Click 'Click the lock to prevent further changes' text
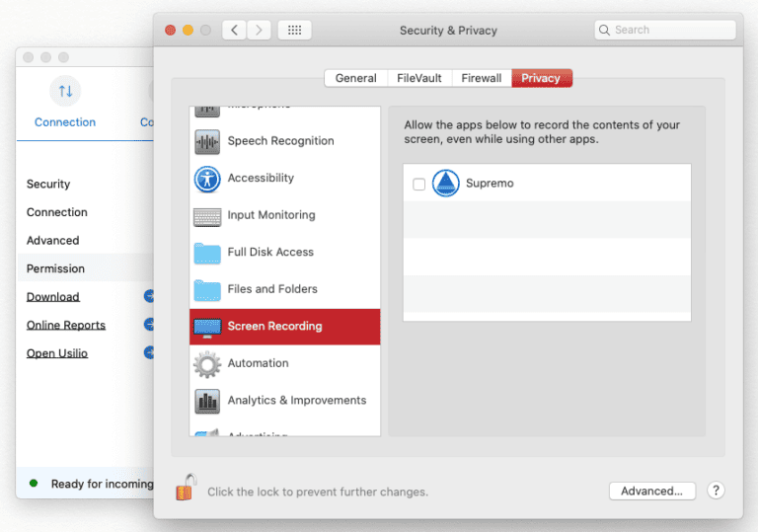 pyautogui.click(x=318, y=492)
